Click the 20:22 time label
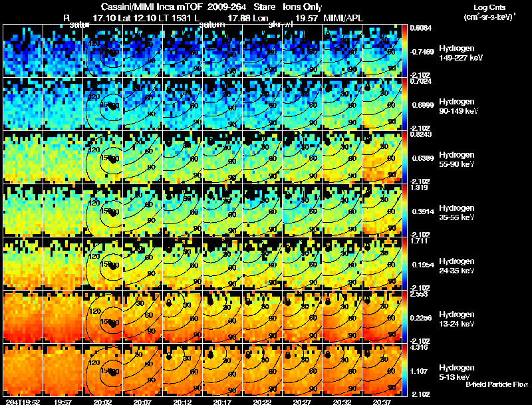Image resolution: width=532 pixels, height=405 pixels. (262, 402)
